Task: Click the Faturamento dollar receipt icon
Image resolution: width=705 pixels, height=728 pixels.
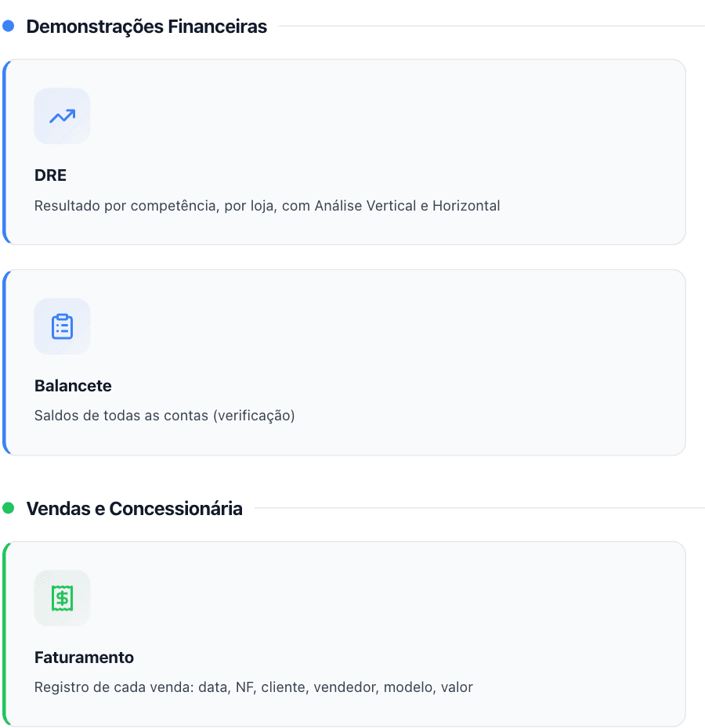Action: 62,598
